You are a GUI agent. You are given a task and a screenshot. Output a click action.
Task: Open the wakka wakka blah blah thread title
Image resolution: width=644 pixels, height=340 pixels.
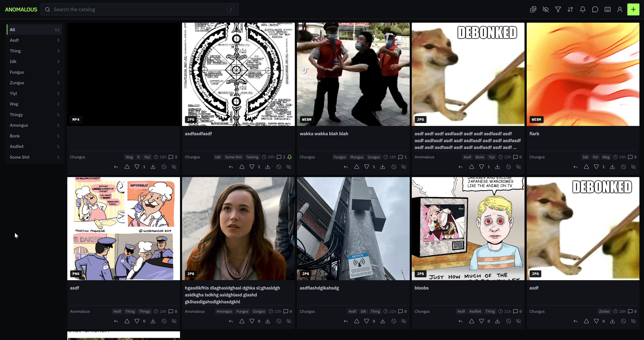click(x=324, y=134)
